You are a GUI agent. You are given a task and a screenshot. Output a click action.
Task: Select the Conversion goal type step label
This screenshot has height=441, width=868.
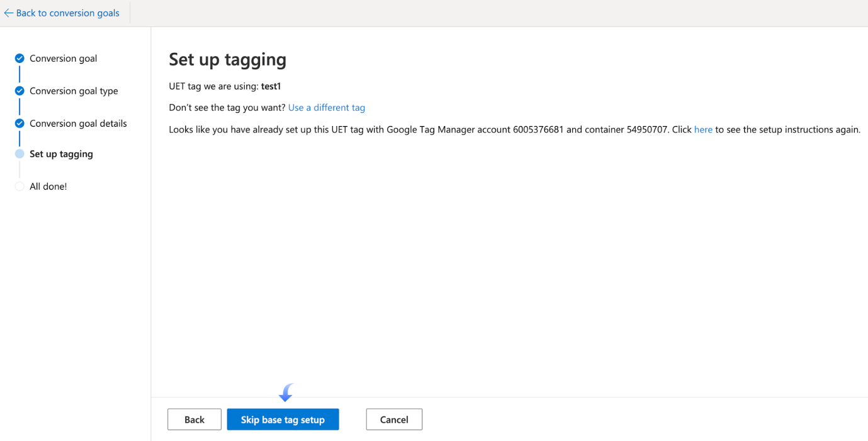[74, 91]
